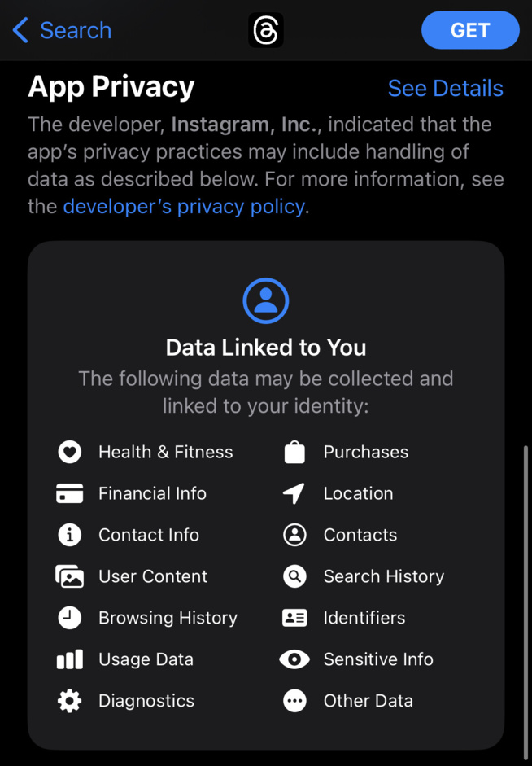Tap the Data Linked to You profile icon
This screenshot has width=532, height=766.
(x=266, y=300)
